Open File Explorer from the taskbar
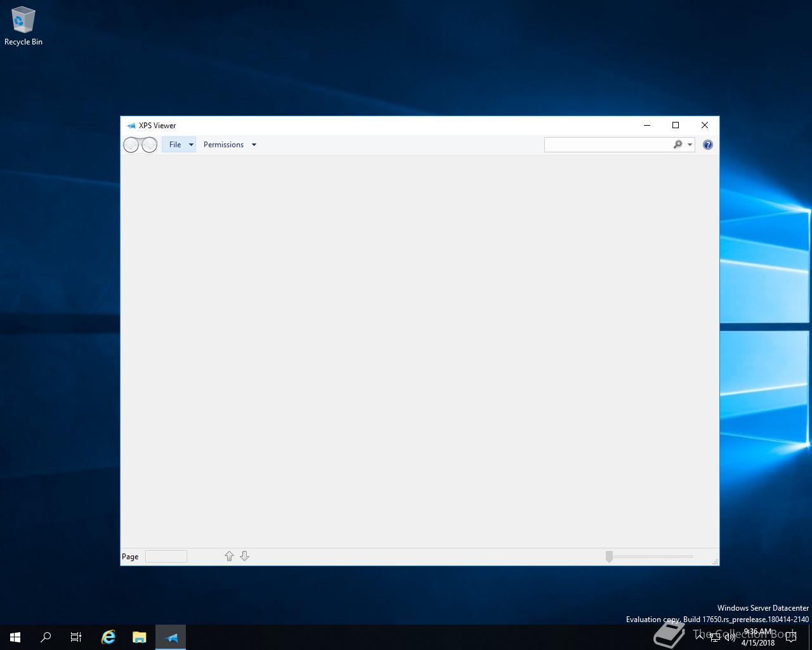Screen dimensions: 812x650 pyautogui.click(x=140, y=637)
